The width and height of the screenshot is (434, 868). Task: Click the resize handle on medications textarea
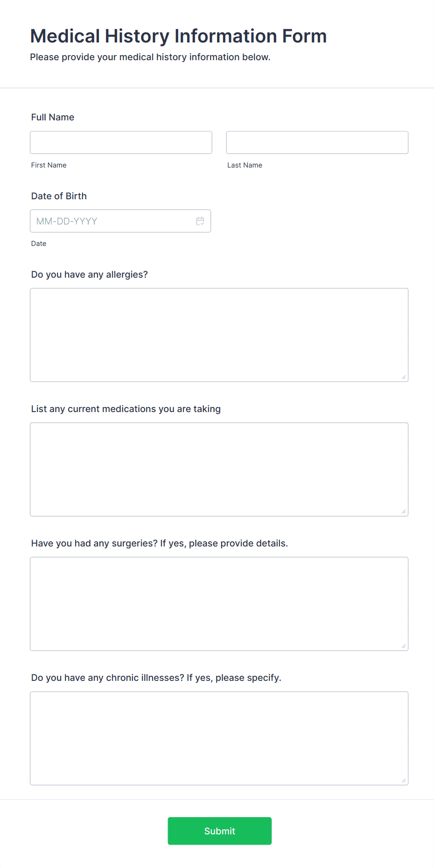click(403, 511)
